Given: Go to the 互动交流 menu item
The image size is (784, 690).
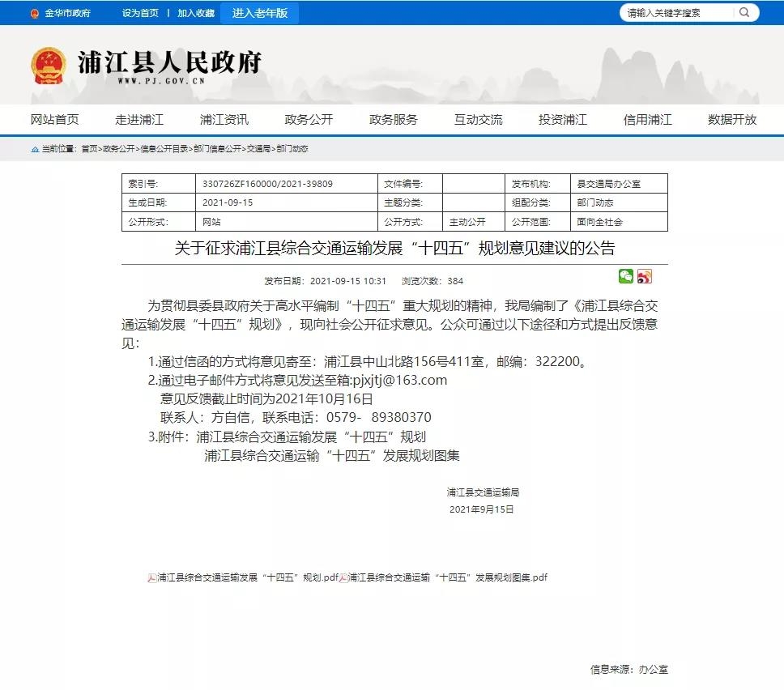Looking at the screenshot, I should point(478,119).
